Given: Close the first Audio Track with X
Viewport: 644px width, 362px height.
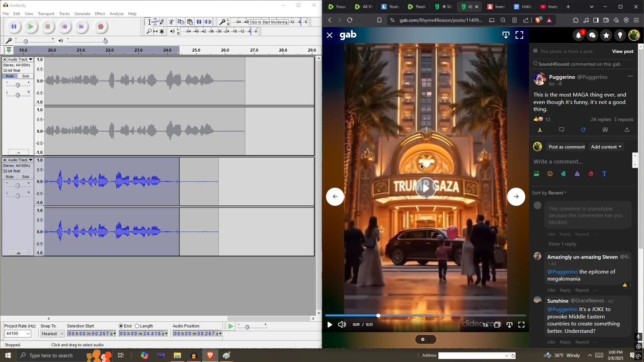Looking at the screenshot, I should (5, 59).
